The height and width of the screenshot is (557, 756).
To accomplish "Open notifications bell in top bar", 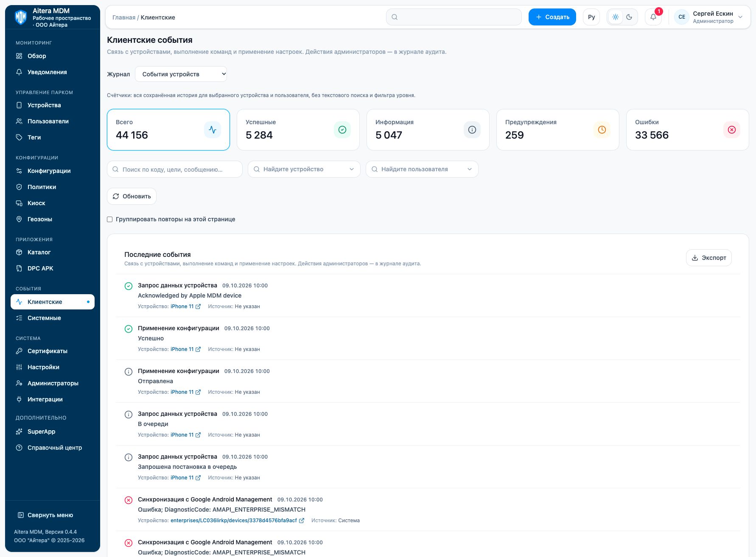I will point(653,17).
